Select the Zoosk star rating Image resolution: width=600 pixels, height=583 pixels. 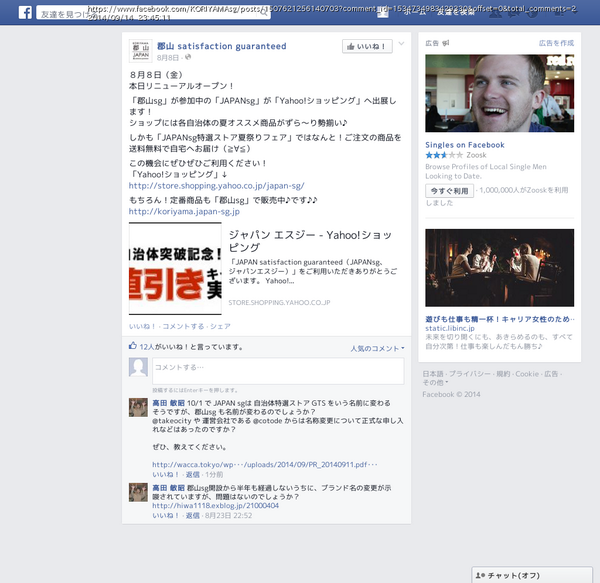point(444,155)
